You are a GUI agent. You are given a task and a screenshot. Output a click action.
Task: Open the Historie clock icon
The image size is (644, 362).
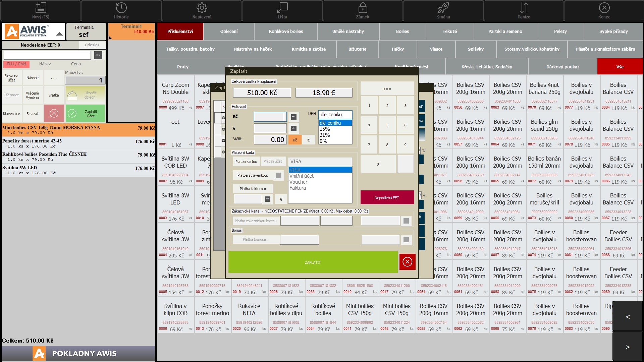tap(121, 8)
